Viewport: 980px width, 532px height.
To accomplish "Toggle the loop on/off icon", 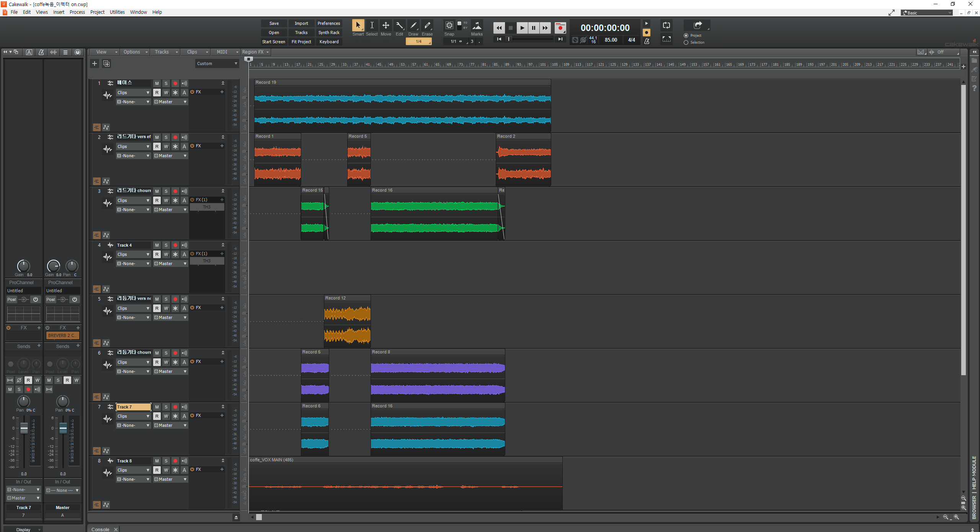I will click(x=666, y=26).
